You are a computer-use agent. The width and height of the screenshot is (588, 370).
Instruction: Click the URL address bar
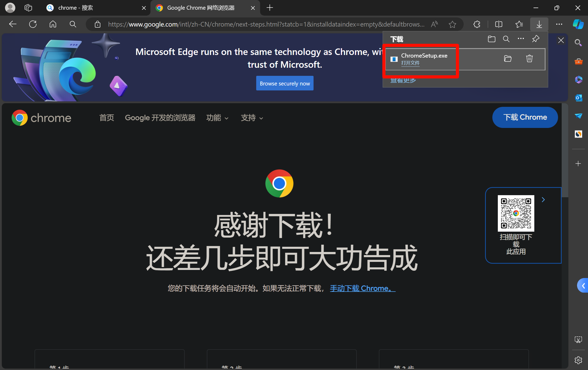[x=266, y=24]
